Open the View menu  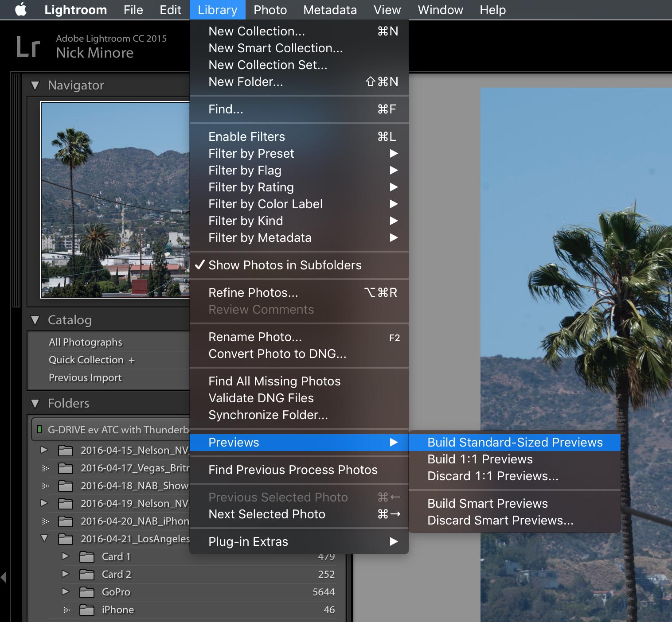(x=387, y=10)
